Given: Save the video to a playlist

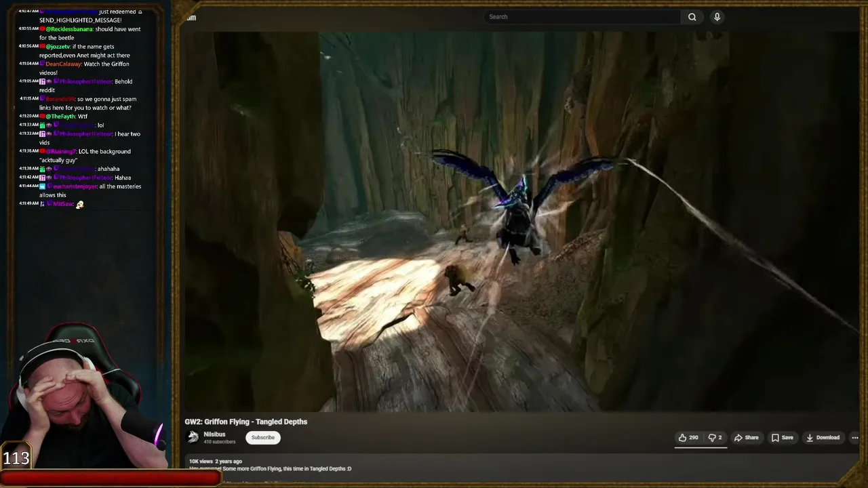Looking at the screenshot, I should pos(783,438).
